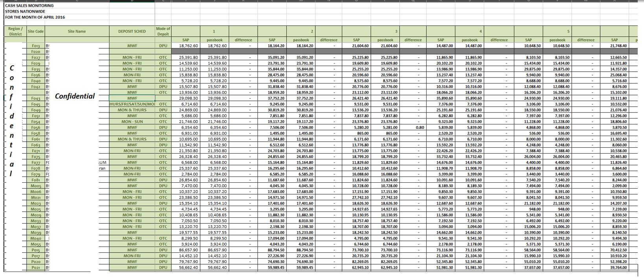The width and height of the screenshot is (644, 278).
Task: Click the day 1 SAP value 18,762.60
Action: (186, 46)
